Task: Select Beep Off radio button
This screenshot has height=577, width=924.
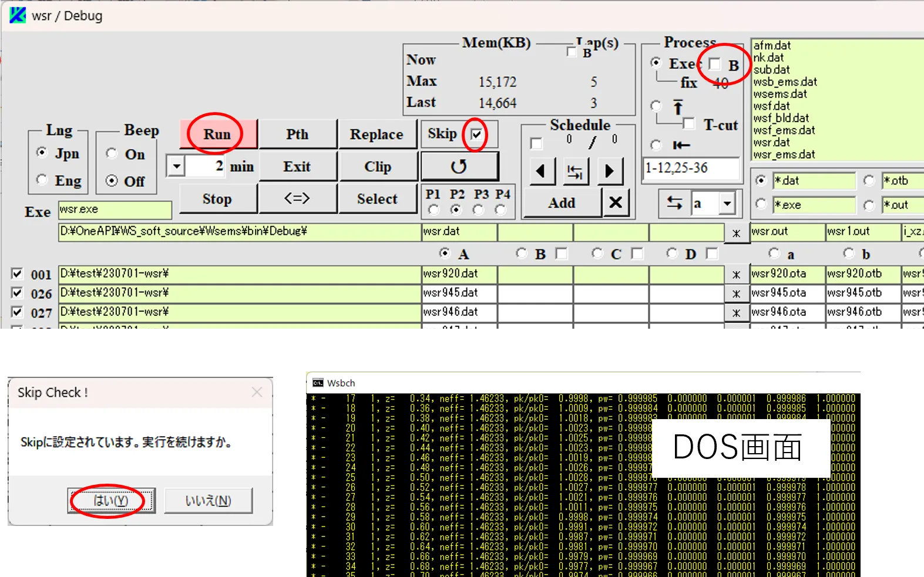Action: pos(112,180)
